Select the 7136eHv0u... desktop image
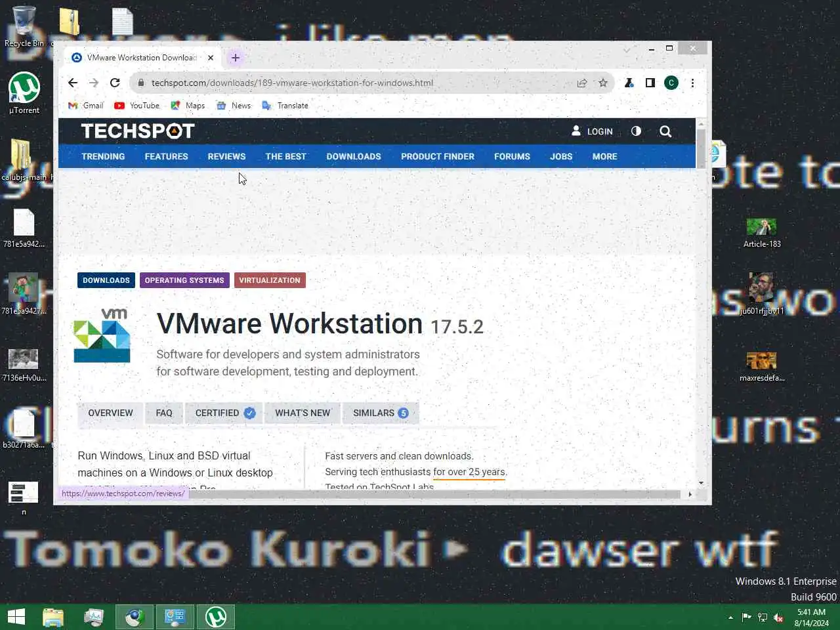The height and width of the screenshot is (630, 840). pos(24,365)
